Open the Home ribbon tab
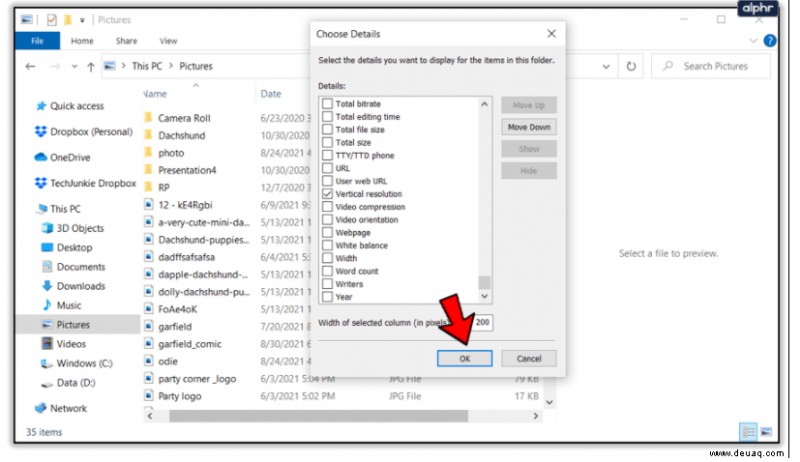The image size is (800, 462). (82, 41)
